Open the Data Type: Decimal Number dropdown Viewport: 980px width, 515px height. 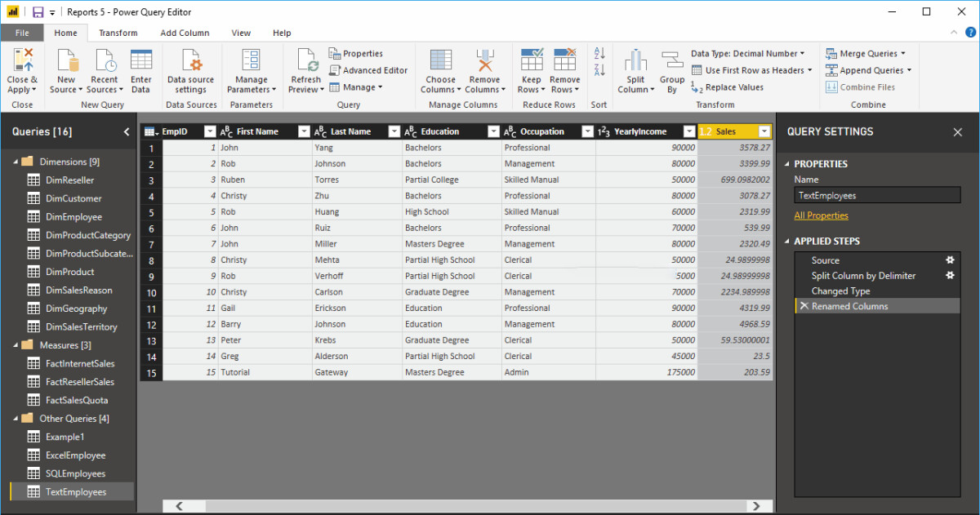pyautogui.click(x=748, y=53)
